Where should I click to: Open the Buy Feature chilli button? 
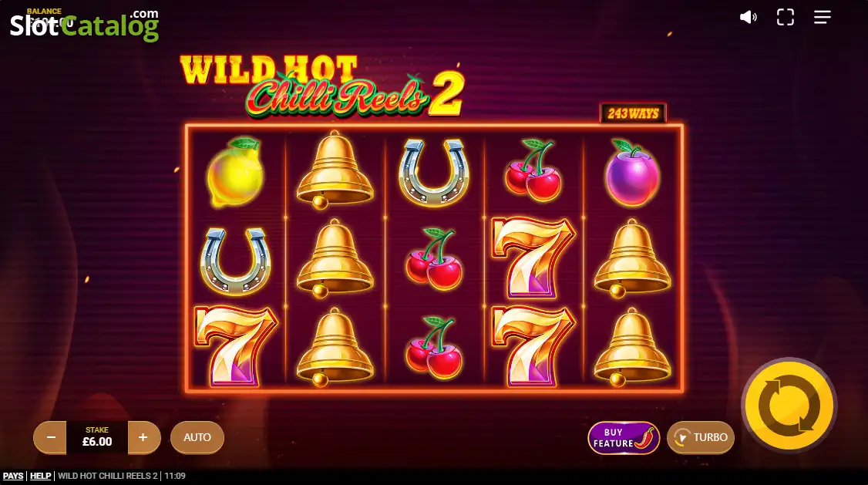pos(624,437)
